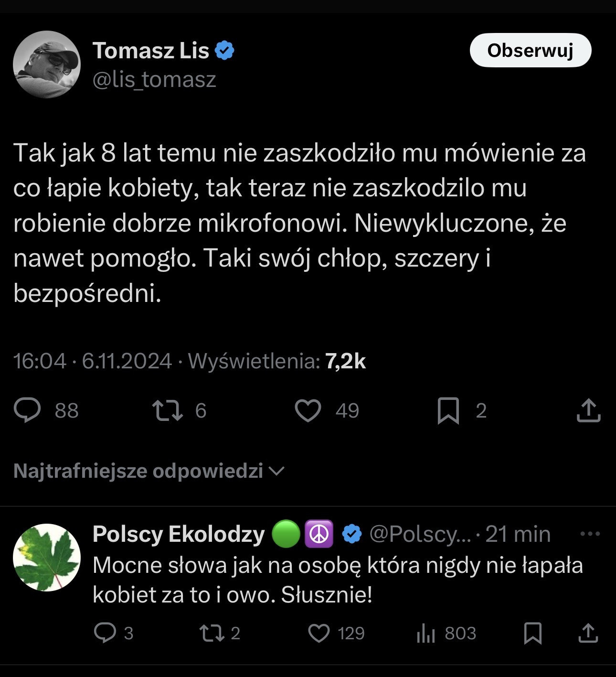Viewport: 616px width, 677px height.
Task: Share the Polscy Ekolodzy reply
Action: coord(588,633)
